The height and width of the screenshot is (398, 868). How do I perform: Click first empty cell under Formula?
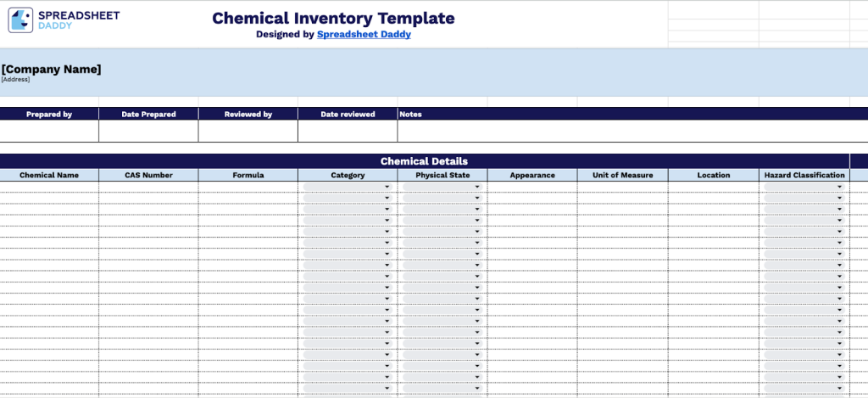pos(248,187)
